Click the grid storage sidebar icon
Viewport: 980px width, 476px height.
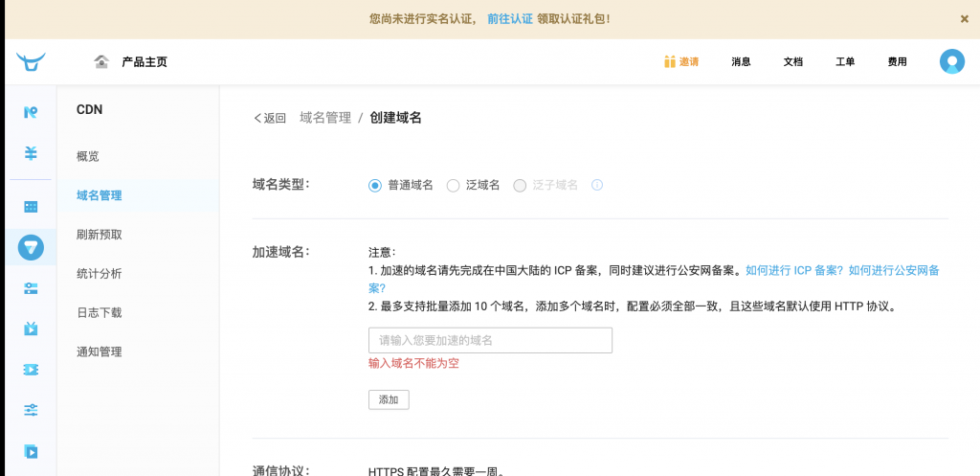(31, 207)
